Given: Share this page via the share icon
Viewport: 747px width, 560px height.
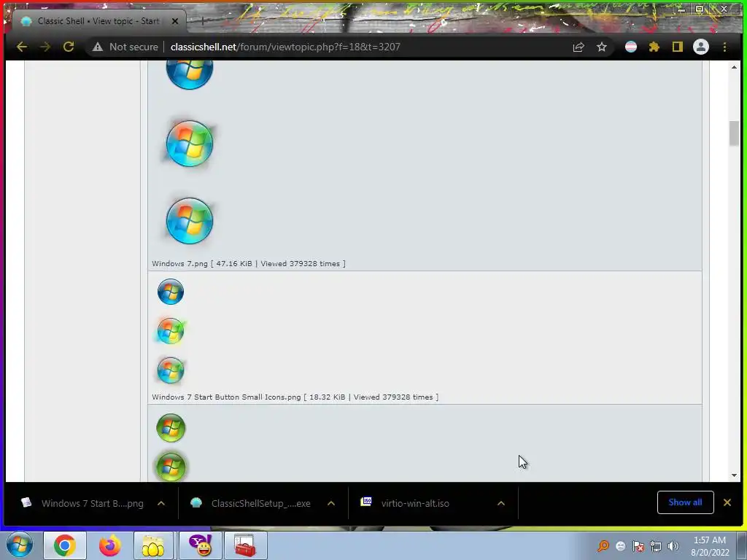Looking at the screenshot, I should [x=578, y=47].
